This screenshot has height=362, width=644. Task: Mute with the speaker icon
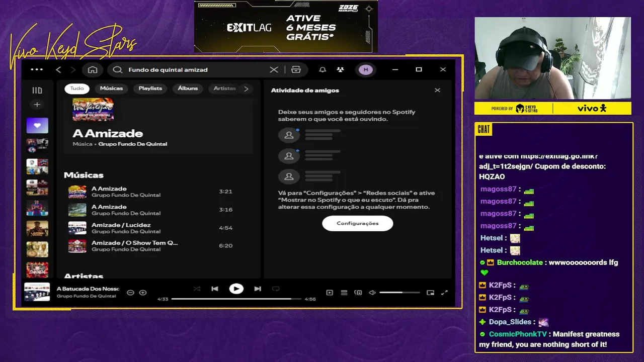tap(372, 293)
